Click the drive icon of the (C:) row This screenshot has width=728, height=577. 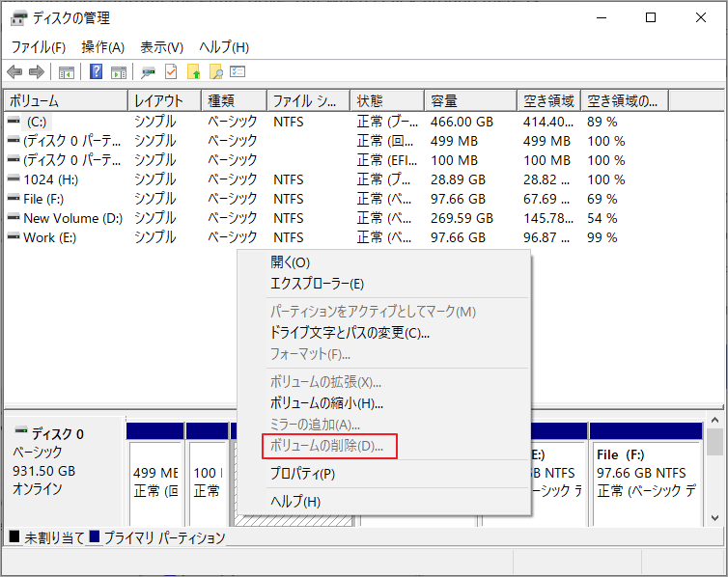pos(14,121)
